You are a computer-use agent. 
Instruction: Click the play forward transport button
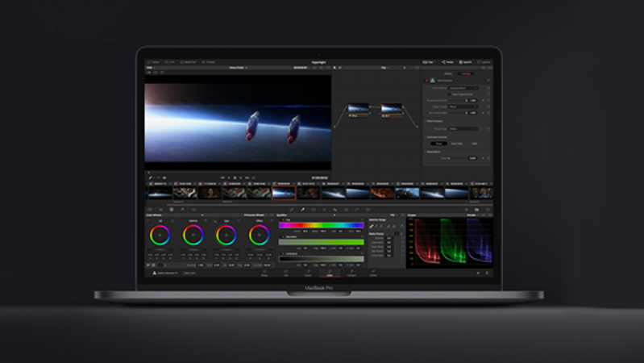point(241,178)
